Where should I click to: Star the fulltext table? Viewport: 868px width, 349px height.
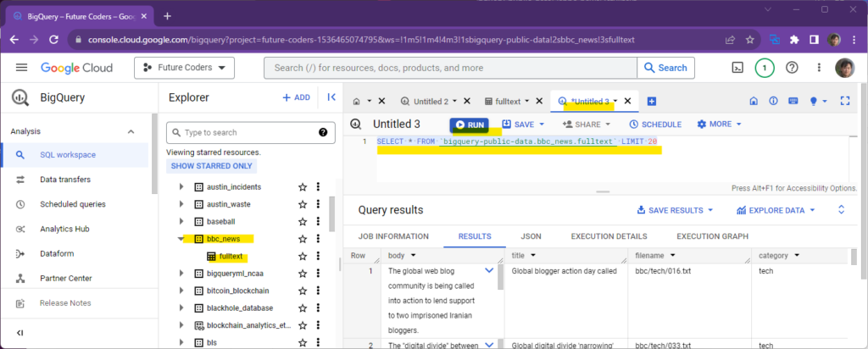click(x=303, y=256)
